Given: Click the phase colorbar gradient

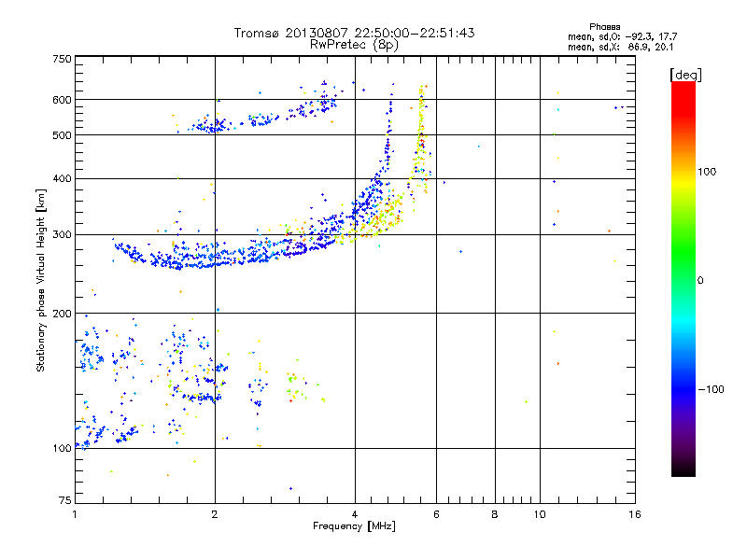Looking at the screenshot, I should 684,278.
